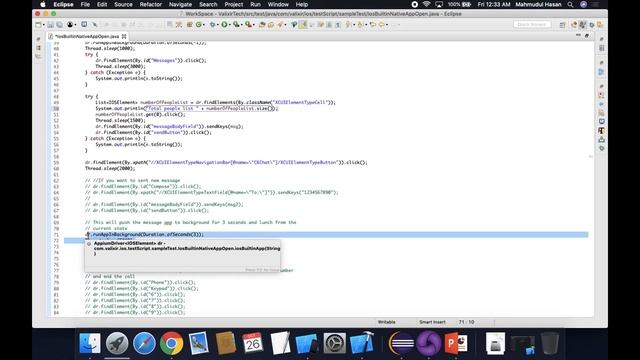Click the Coverage run icon

(236, 25)
